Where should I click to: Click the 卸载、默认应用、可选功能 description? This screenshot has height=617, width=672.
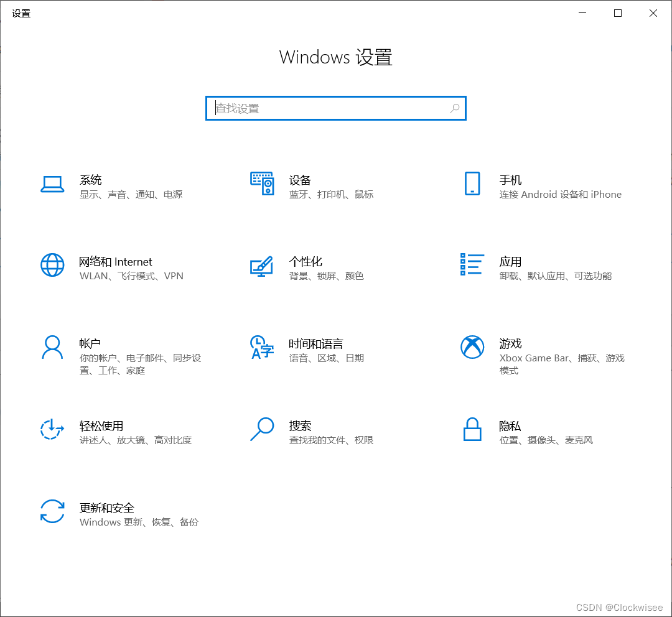[556, 276]
